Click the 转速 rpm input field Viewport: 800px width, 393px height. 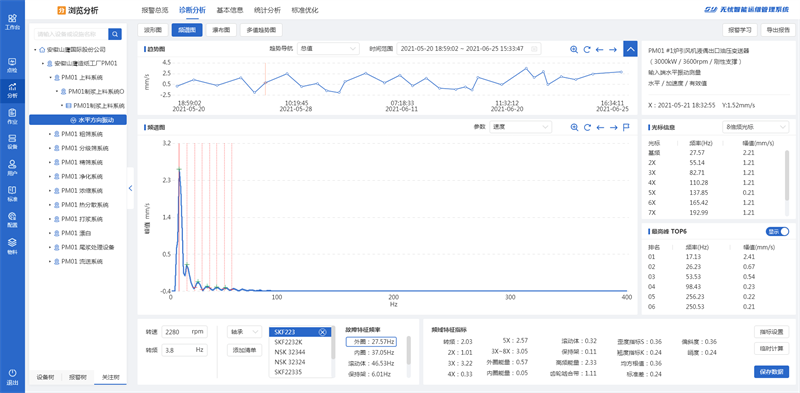pos(185,332)
